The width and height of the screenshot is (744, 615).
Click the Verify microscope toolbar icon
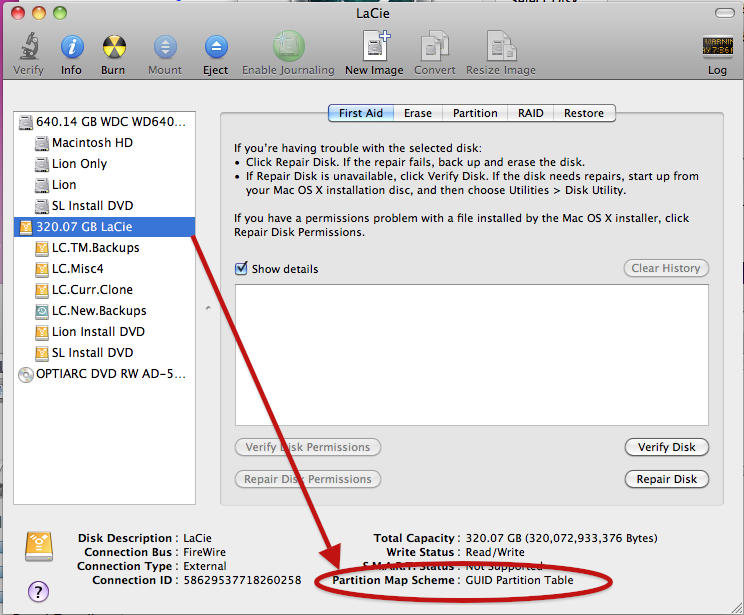click(28, 47)
